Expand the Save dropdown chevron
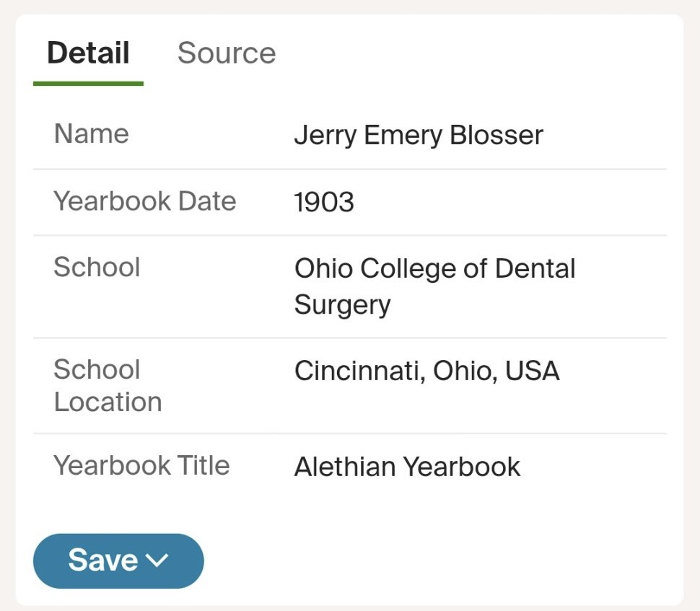The image size is (700, 611). [157, 561]
